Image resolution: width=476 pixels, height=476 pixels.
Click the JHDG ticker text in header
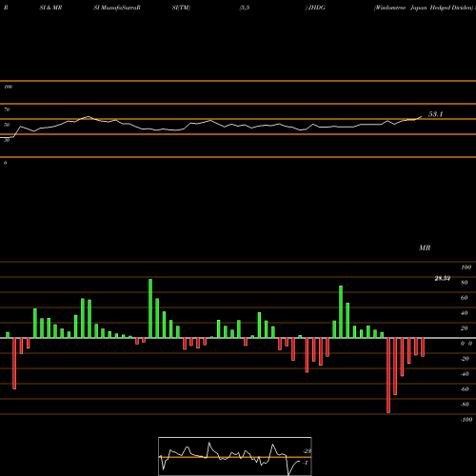tap(316, 8)
